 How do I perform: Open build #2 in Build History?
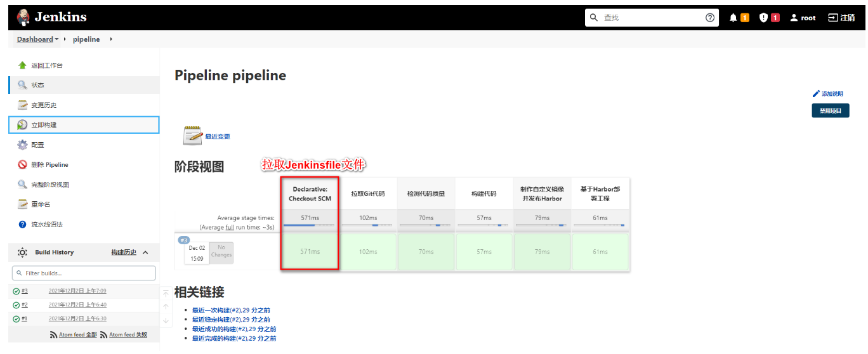[x=25, y=305]
